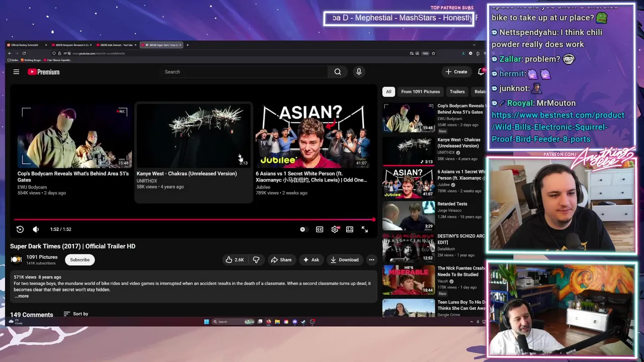The image size is (644, 362).
Task: Open the YouTube guide hamburger menu
Action: [x=16, y=72]
